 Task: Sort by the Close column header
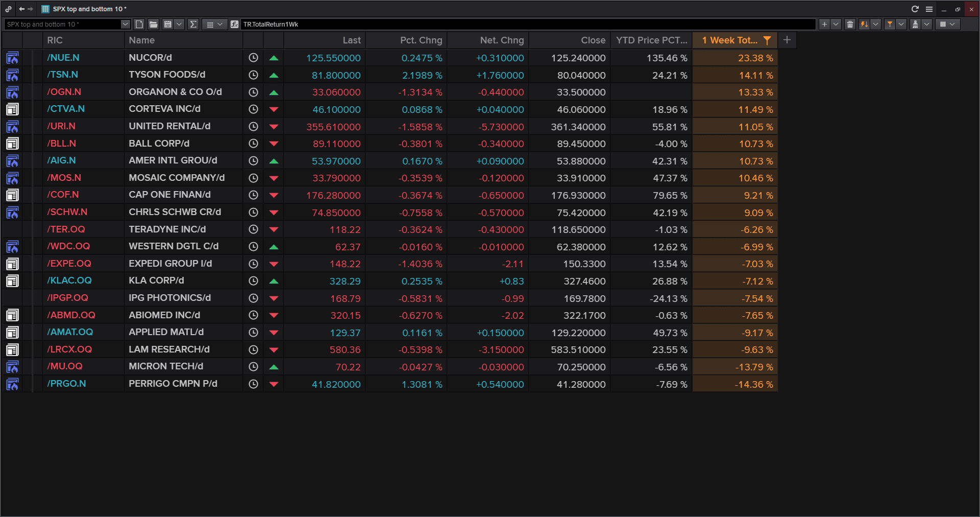tap(570, 40)
